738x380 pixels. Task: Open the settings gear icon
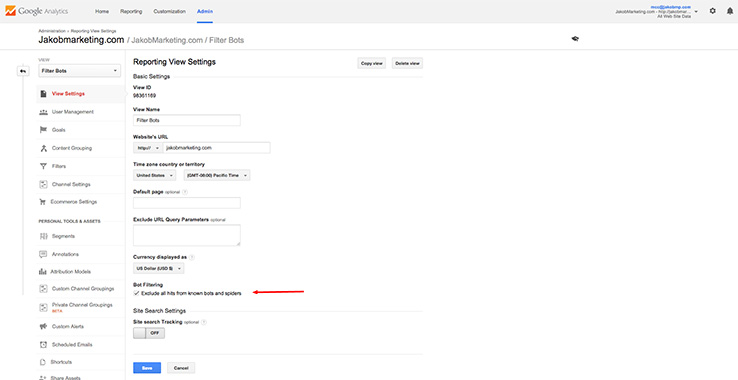click(x=713, y=11)
